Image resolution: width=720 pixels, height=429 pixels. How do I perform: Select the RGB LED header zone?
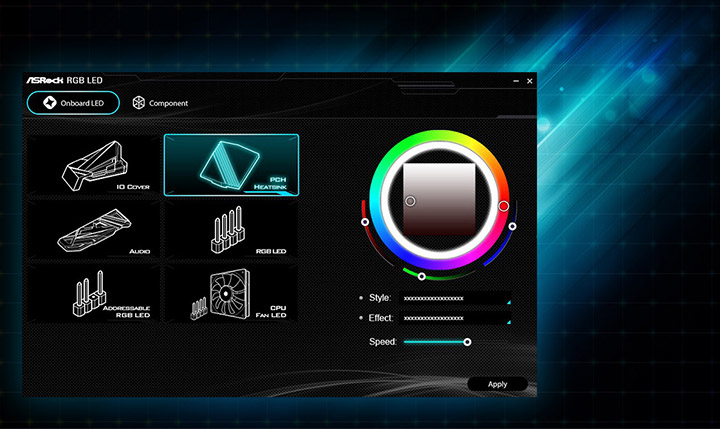point(231,230)
